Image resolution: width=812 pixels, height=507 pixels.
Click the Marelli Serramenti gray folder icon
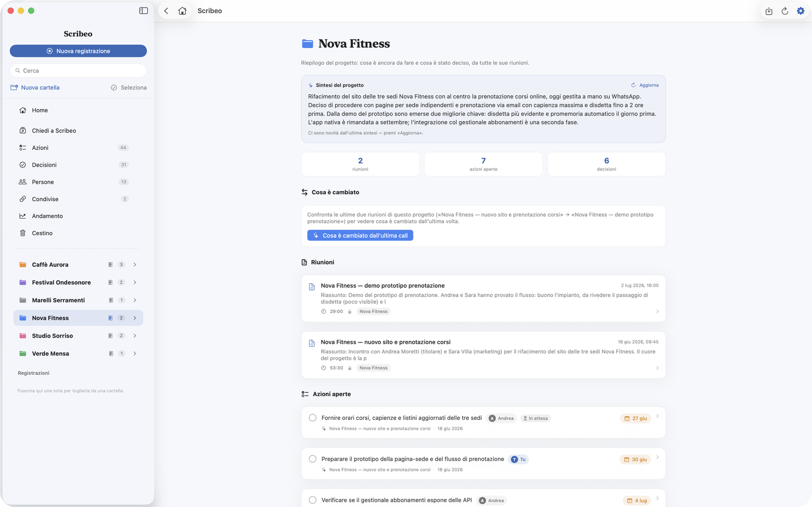[23, 300]
